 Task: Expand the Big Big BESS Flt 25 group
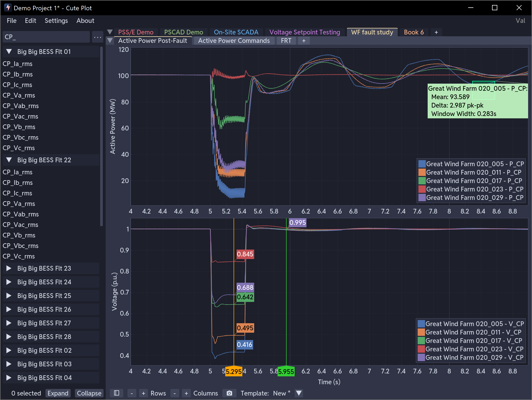9,296
